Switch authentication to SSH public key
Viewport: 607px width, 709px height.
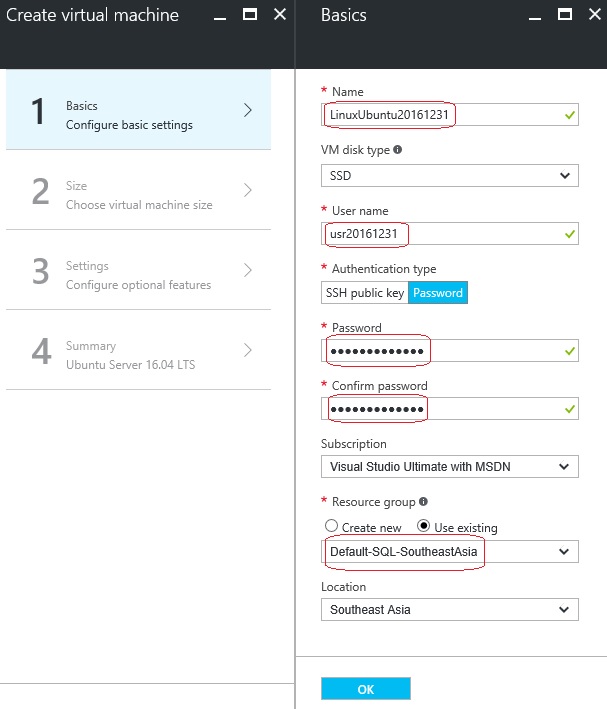pyautogui.click(x=365, y=293)
